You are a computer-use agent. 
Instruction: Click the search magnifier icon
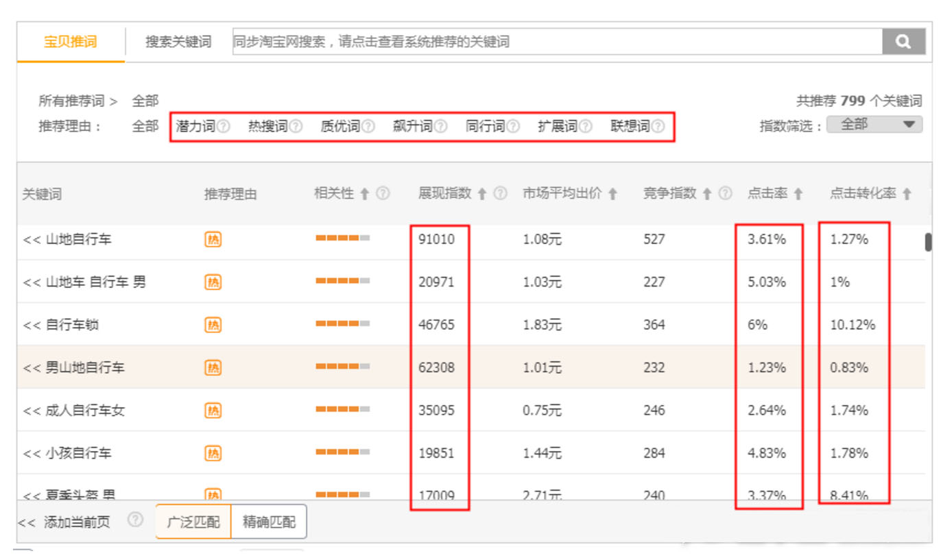coord(904,41)
